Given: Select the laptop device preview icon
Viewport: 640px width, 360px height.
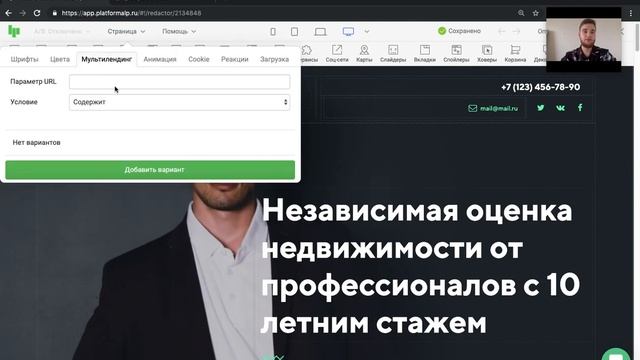Looking at the screenshot, I should pyautogui.click(x=320, y=31).
